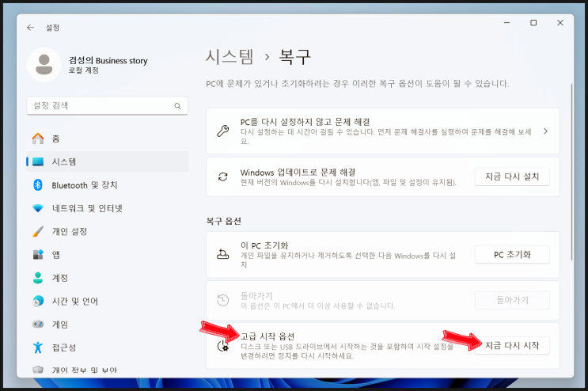This screenshot has height=391, width=588.
Task: Click 지금 다시 시작 button
Action: click(x=512, y=346)
